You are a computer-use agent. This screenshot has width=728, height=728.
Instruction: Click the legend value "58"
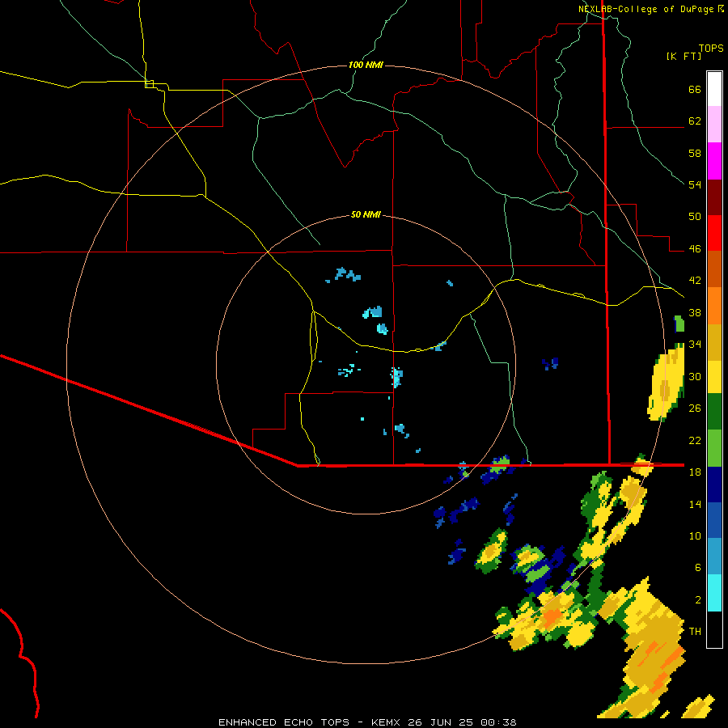click(695, 153)
